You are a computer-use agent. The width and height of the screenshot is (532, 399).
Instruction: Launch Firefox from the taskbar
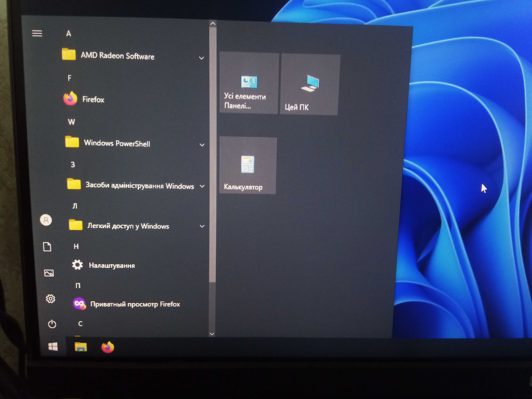point(107,347)
